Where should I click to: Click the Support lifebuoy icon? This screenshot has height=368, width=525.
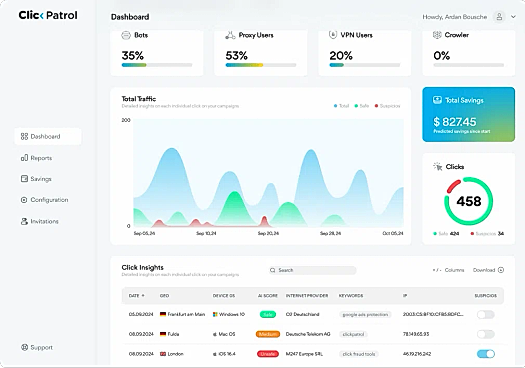click(x=24, y=347)
